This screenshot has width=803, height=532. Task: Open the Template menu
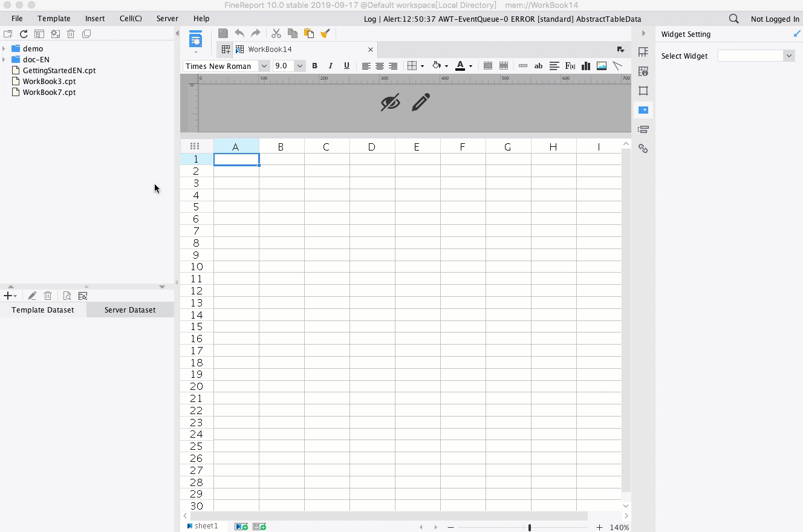[x=54, y=19]
